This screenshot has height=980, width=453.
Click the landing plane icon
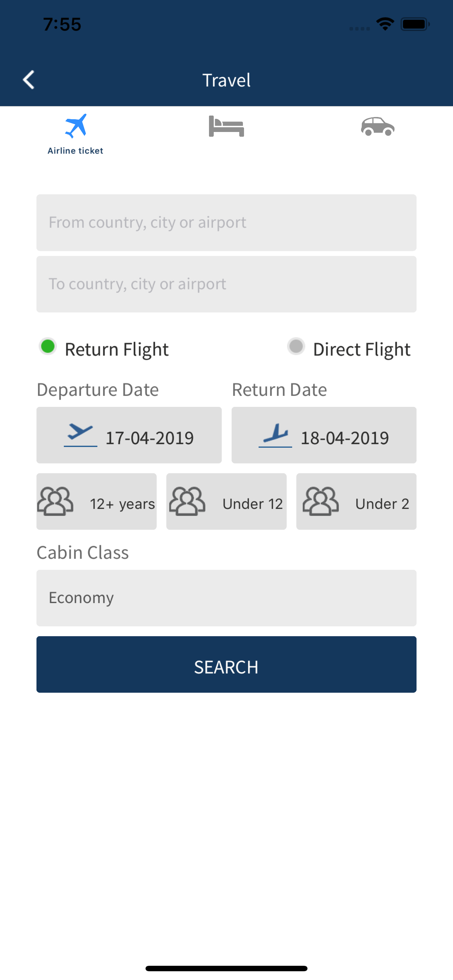coord(275,436)
